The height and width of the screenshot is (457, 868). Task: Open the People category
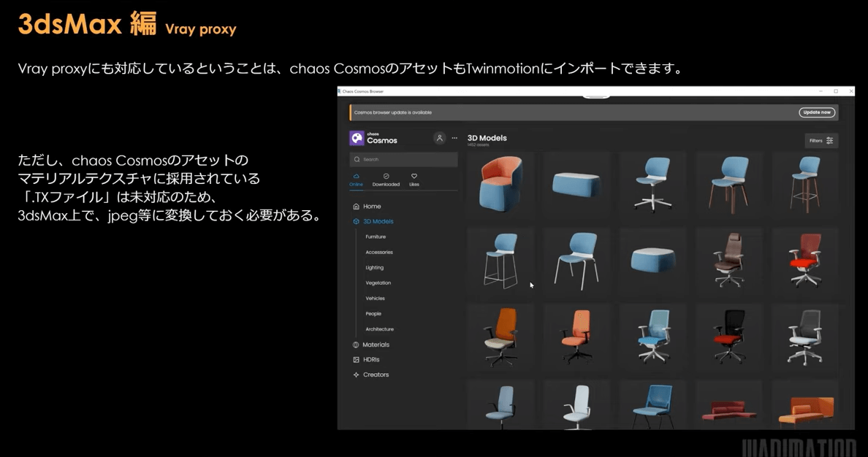pos(373,314)
